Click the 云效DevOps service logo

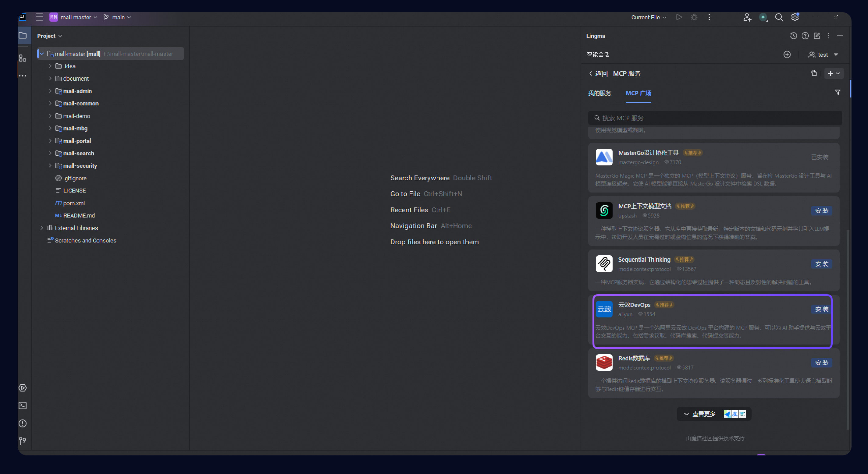(x=604, y=309)
